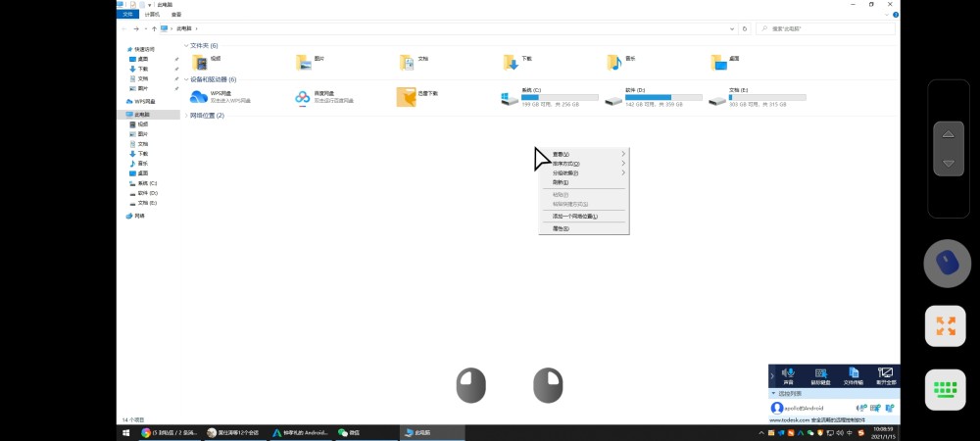Tap the on-screen right mouse button icon

[x=548, y=385]
